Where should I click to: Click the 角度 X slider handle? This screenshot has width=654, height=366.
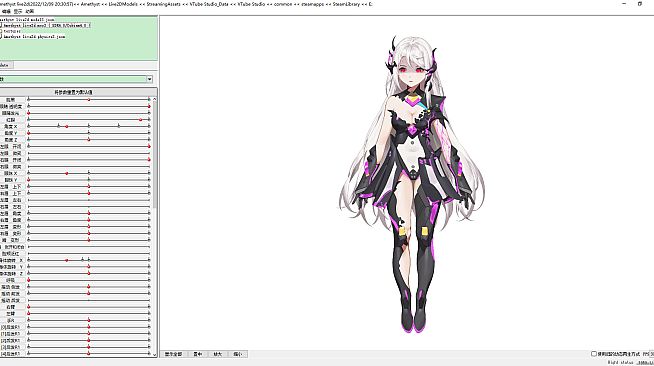[67, 126]
